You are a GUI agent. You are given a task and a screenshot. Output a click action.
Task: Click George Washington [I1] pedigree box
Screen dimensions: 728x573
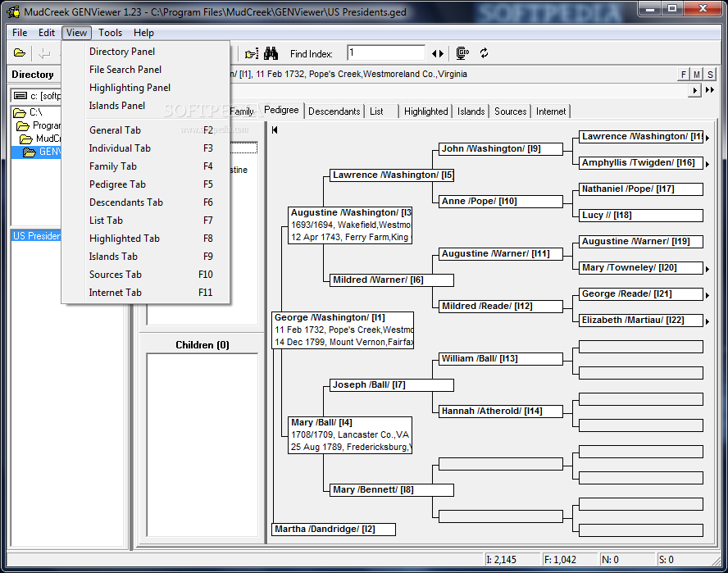click(x=343, y=330)
